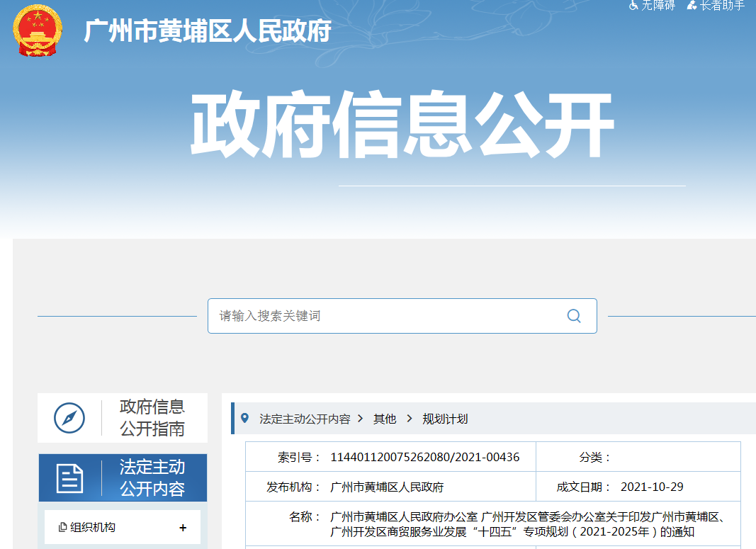The height and width of the screenshot is (549, 756).
Task: Open the 长者助手 text link
Action: tap(722, 6)
